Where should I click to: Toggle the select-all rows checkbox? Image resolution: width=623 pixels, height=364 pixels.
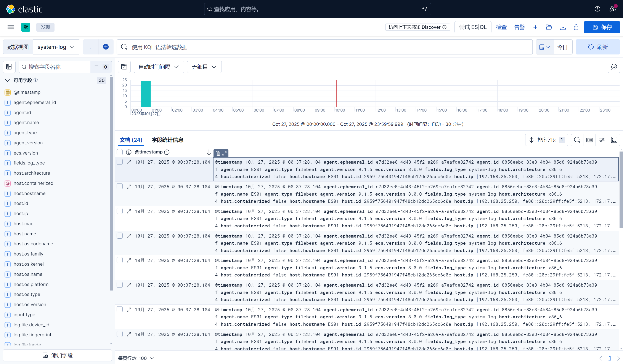click(120, 152)
